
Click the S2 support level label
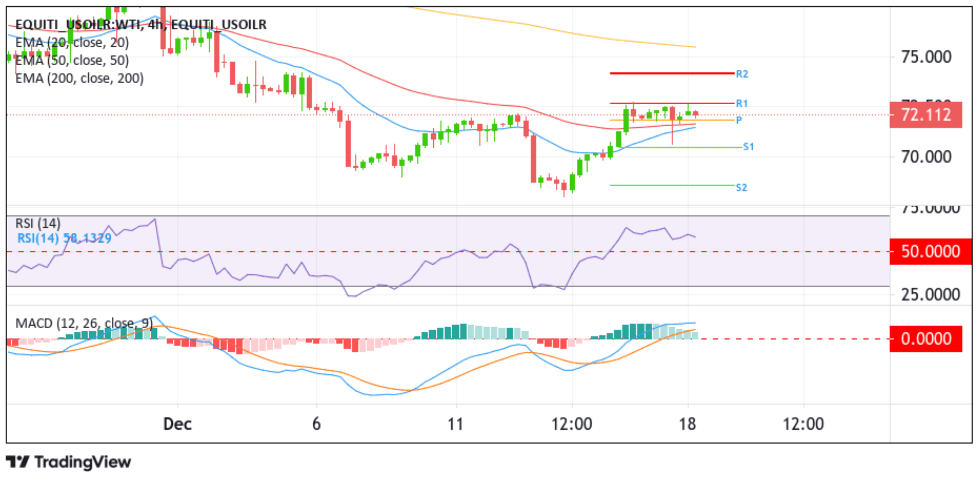742,187
